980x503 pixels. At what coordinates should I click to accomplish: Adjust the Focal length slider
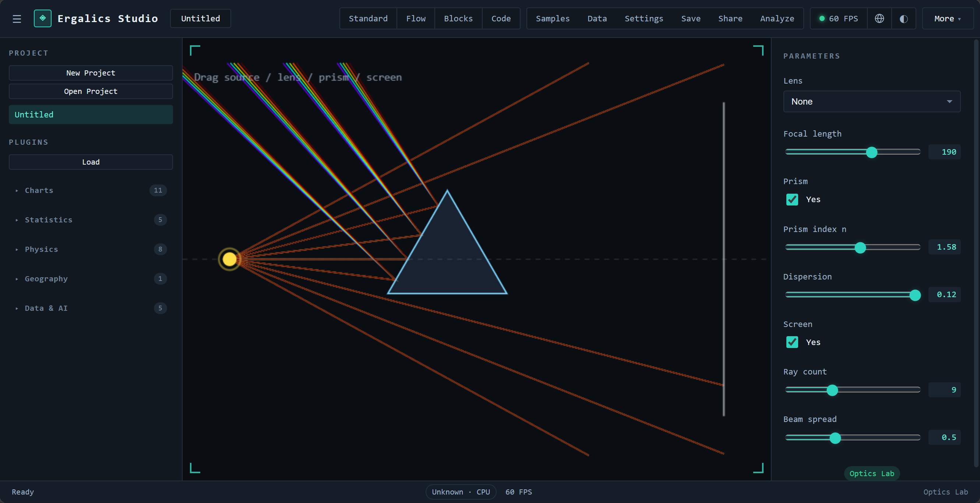point(853,152)
